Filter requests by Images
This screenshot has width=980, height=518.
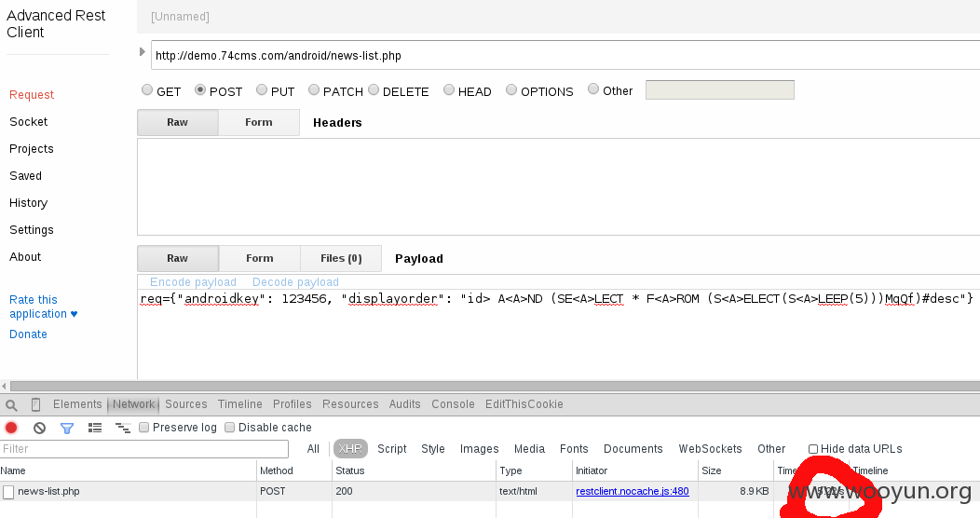click(480, 449)
